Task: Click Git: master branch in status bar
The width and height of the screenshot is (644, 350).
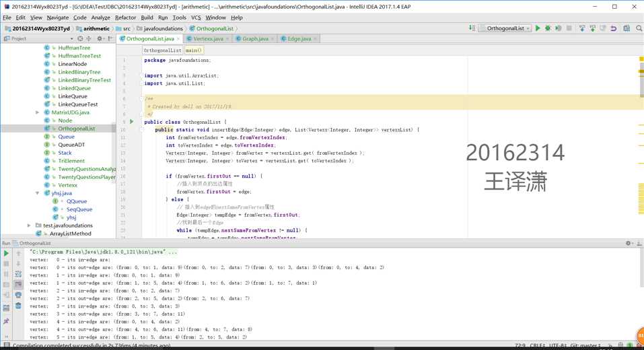Action: pyautogui.click(x=586, y=346)
